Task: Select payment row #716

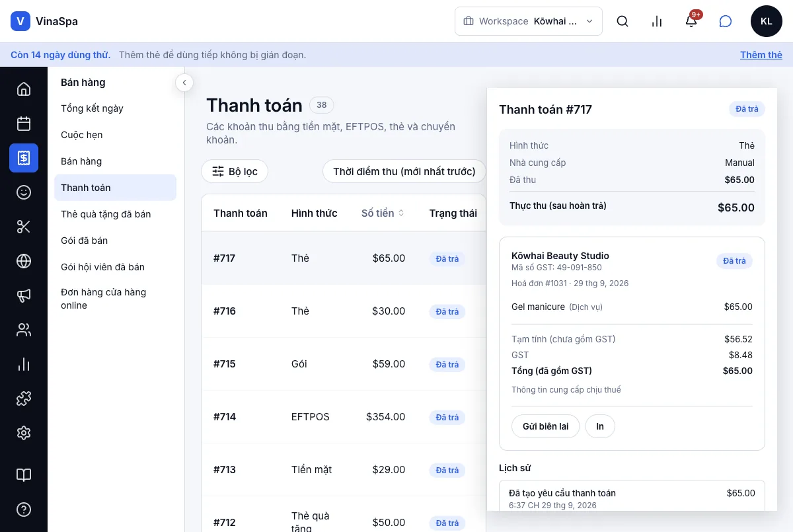Action: (344, 311)
